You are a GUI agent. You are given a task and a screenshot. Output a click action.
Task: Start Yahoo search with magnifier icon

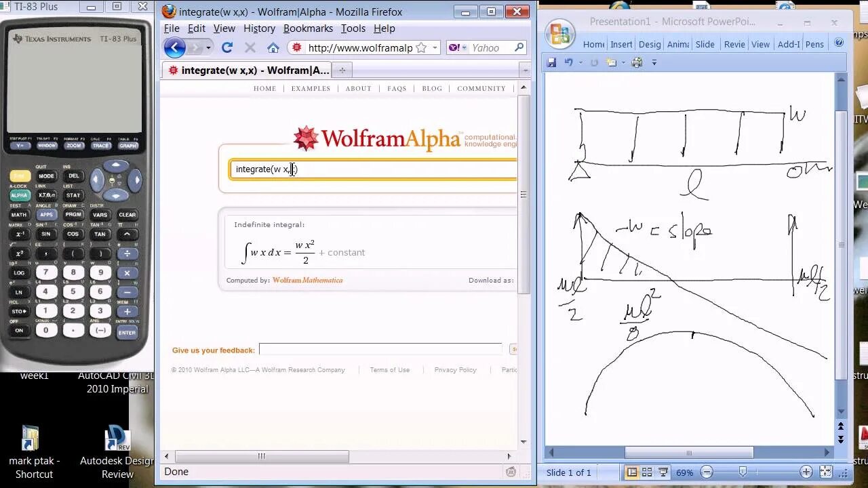coord(519,47)
